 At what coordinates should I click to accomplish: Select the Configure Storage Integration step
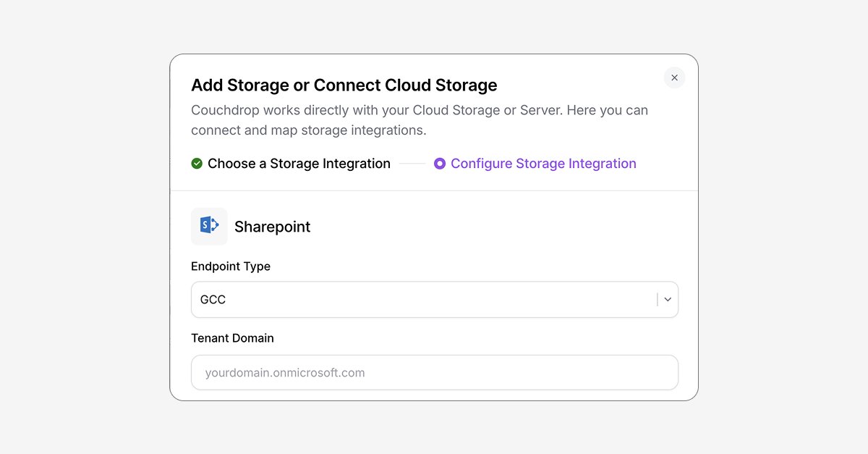point(543,164)
